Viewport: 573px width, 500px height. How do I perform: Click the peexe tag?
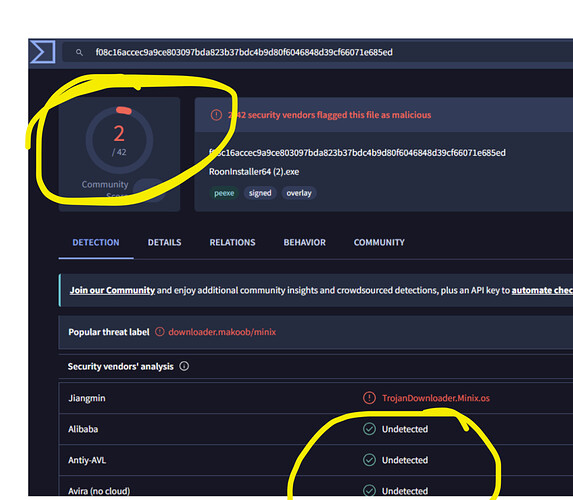click(224, 193)
